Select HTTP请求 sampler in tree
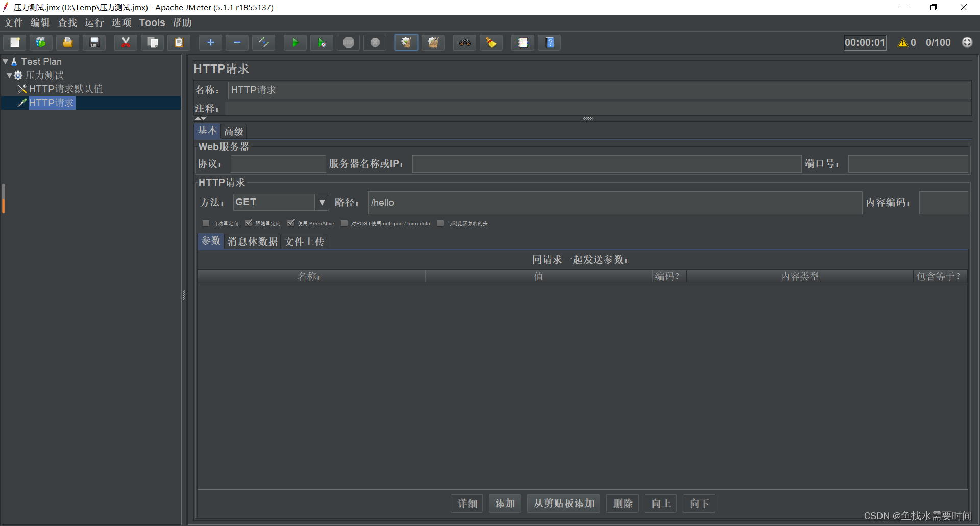Viewport: 980px width, 526px height. [52, 103]
